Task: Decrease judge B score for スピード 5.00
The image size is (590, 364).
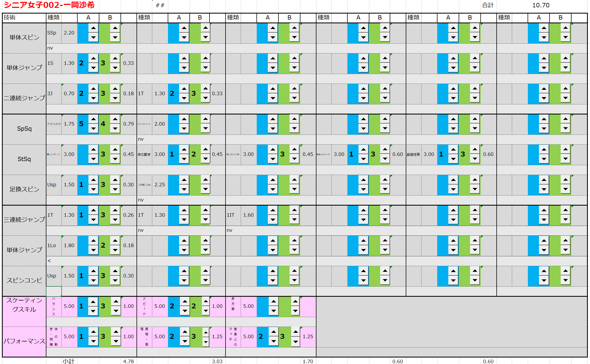Action: [206, 311]
